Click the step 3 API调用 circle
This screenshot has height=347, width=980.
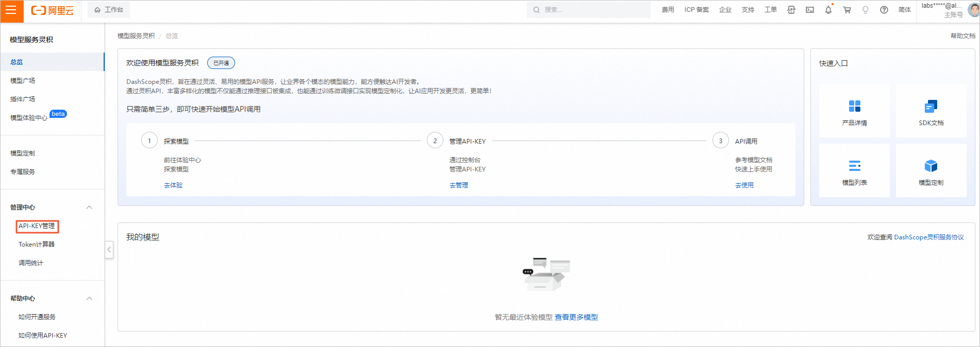(x=721, y=141)
